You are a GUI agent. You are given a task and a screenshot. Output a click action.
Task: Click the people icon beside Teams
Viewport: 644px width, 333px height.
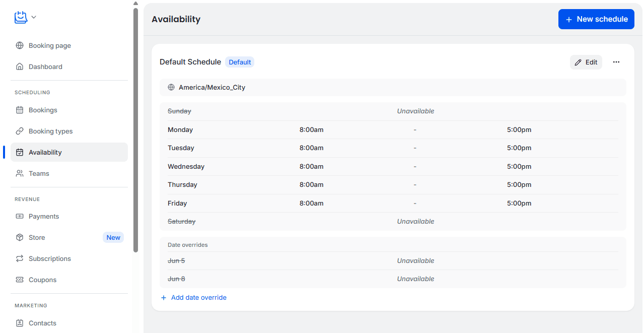pos(20,173)
